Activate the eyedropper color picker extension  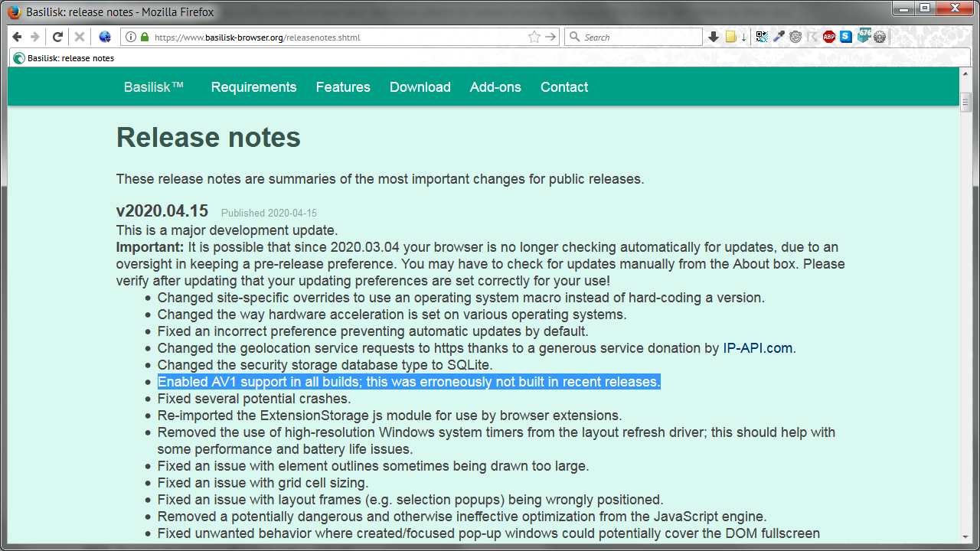779,37
